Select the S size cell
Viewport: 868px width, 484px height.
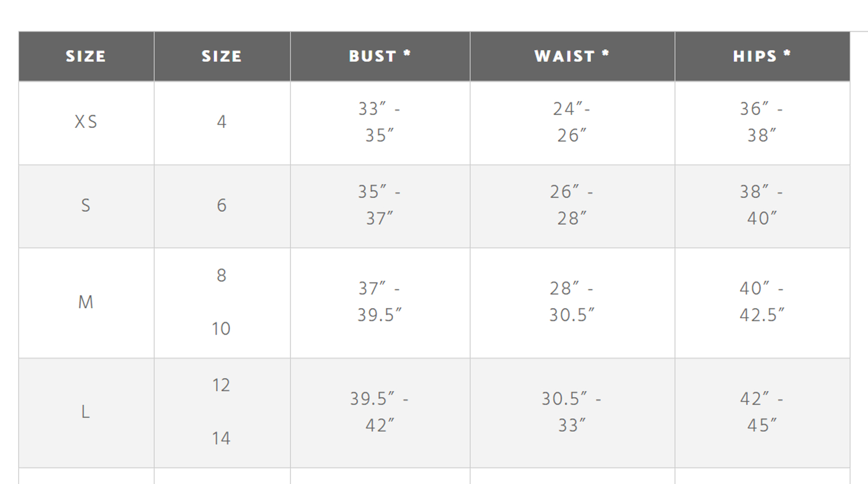click(x=86, y=206)
